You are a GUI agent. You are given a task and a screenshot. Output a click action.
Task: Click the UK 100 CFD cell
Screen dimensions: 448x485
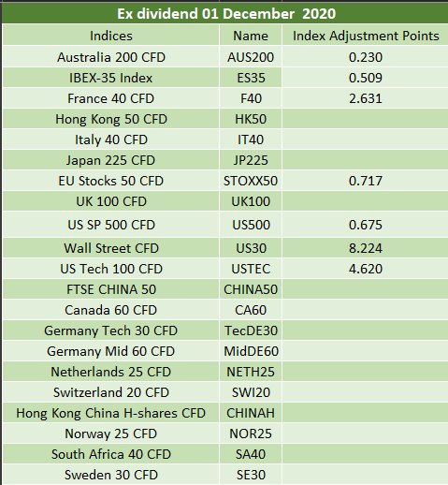coord(111,201)
